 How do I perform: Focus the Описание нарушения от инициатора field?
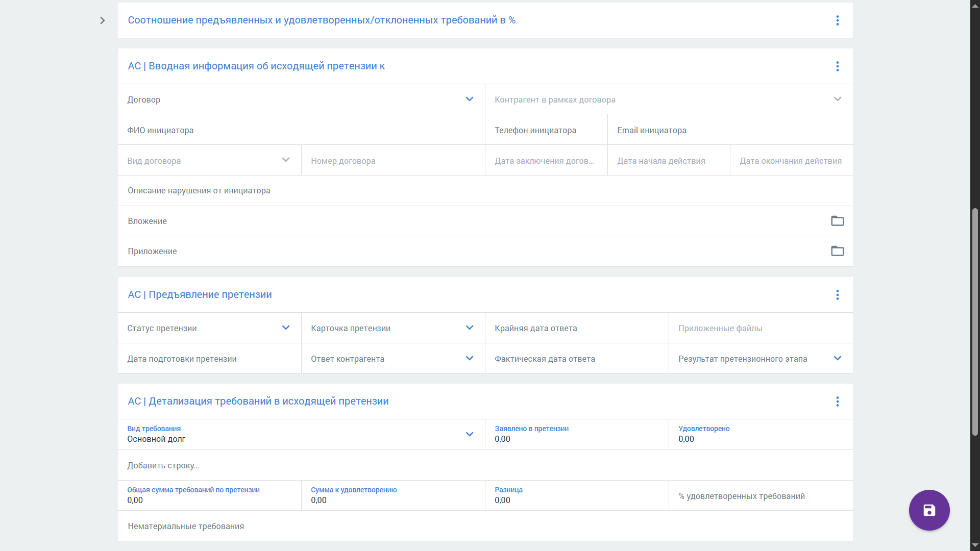tap(485, 190)
